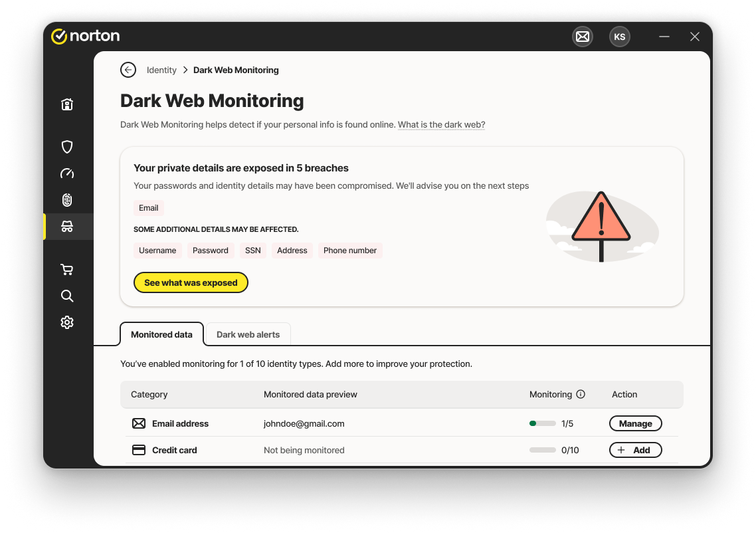This screenshot has width=756, height=533.
Task: Open the KS account avatar
Action: (x=620, y=37)
